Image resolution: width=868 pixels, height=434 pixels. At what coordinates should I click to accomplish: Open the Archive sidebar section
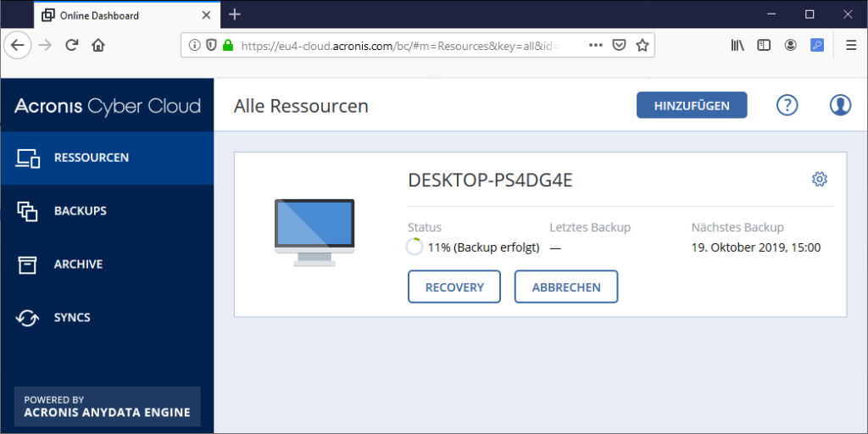click(107, 264)
